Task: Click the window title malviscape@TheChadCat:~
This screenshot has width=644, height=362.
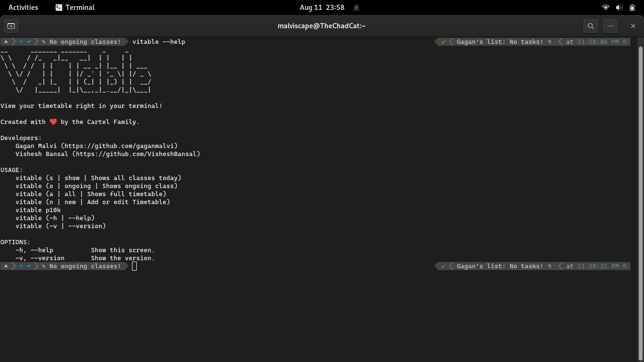Action: click(322, 26)
